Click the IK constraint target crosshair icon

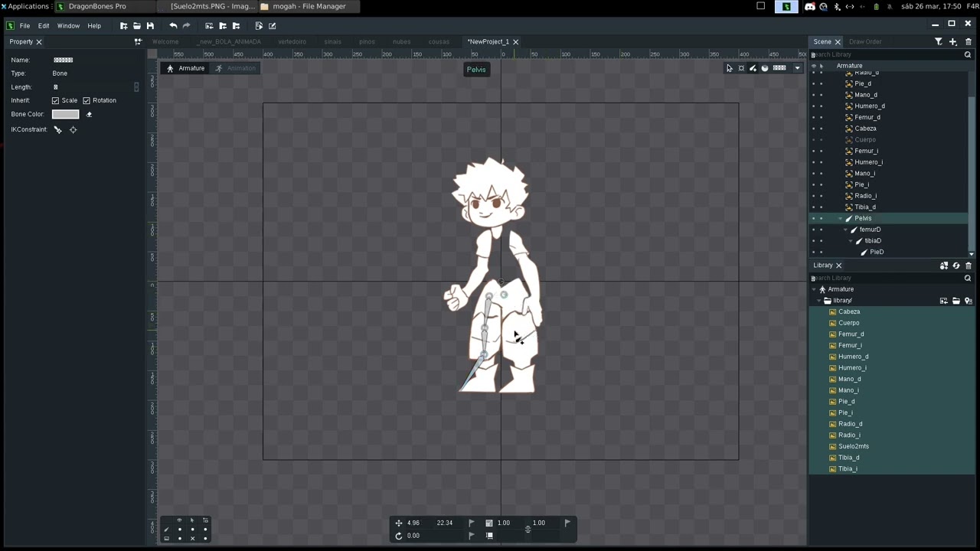(73, 130)
